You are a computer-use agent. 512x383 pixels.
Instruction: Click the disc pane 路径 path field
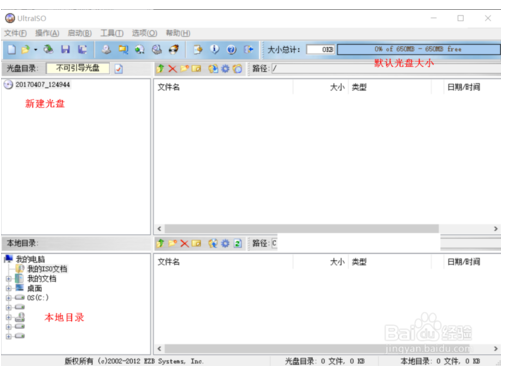tap(386, 69)
